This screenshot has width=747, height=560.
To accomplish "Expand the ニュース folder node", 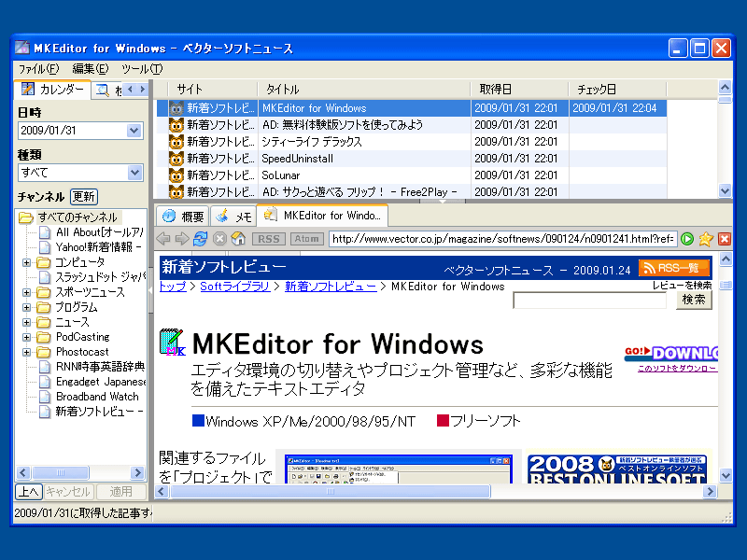I will click(27, 322).
